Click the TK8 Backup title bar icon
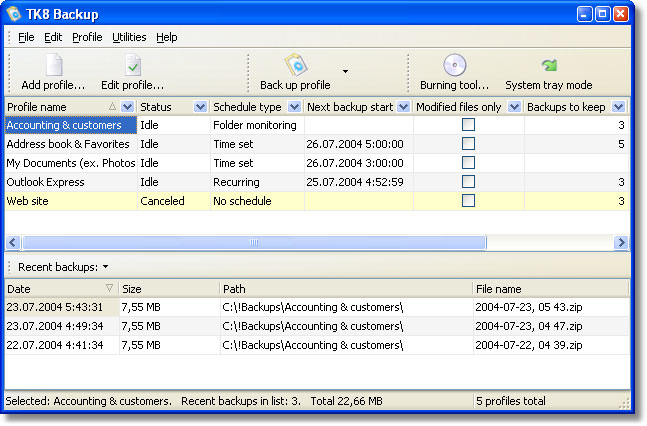This screenshot has height=426, width=647. (14, 14)
